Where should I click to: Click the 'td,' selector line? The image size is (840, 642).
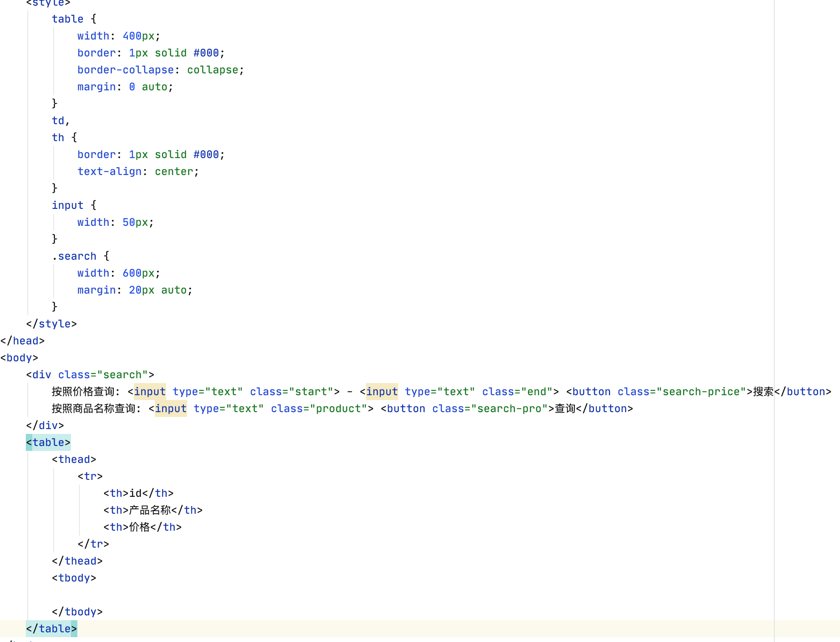coord(61,121)
